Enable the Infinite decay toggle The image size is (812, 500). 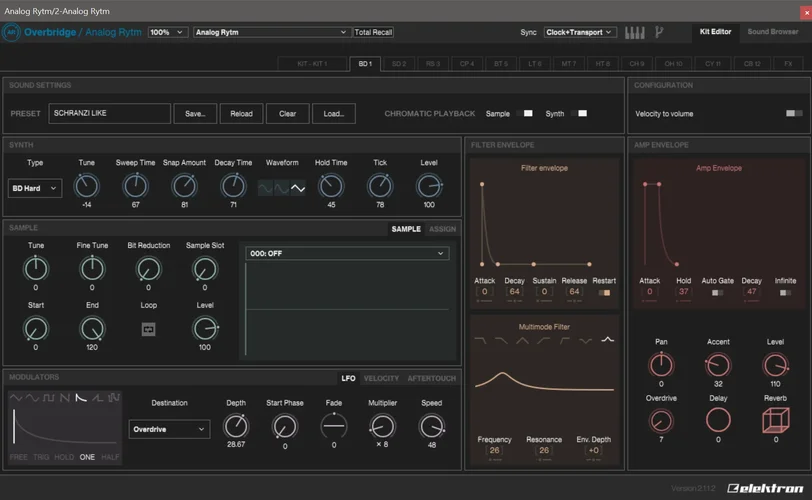tap(784, 293)
